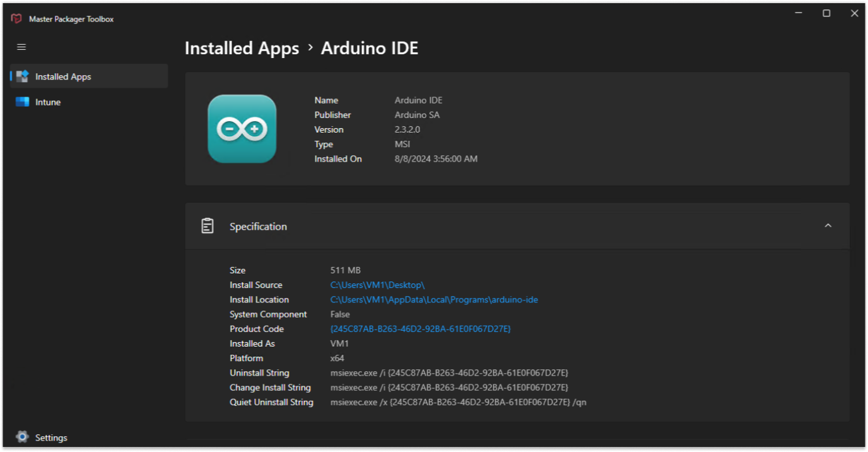Click the Installed As value VM1
This screenshot has height=452, width=868.
339,343
